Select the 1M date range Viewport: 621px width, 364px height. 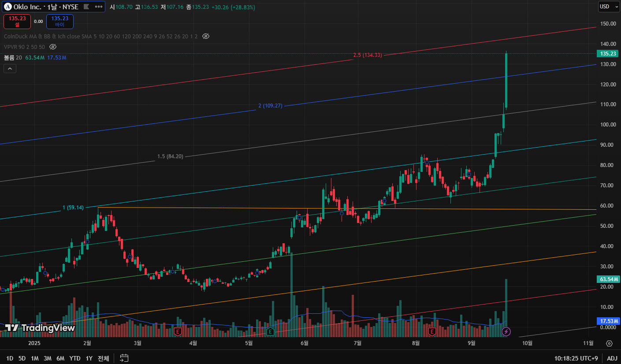pyautogui.click(x=35, y=359)
